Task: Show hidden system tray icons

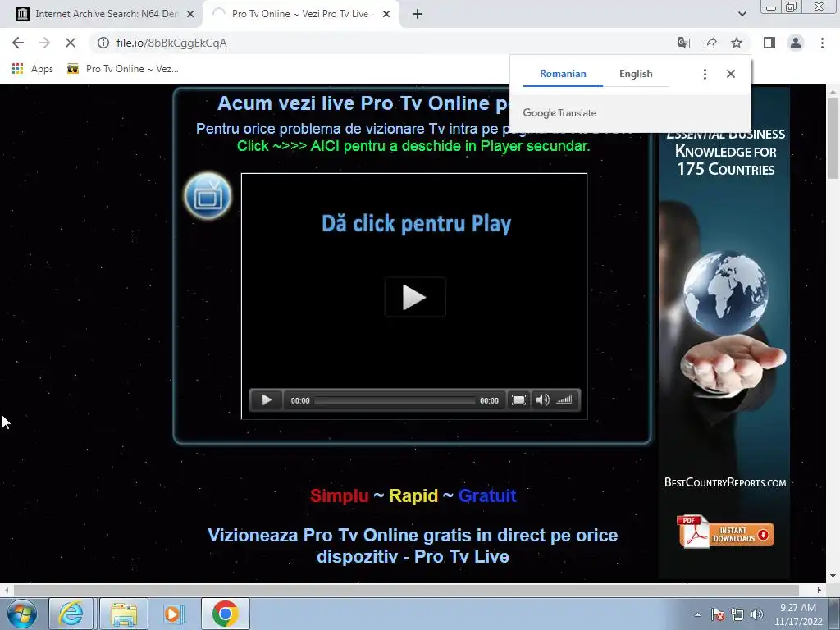Action: 697,614
